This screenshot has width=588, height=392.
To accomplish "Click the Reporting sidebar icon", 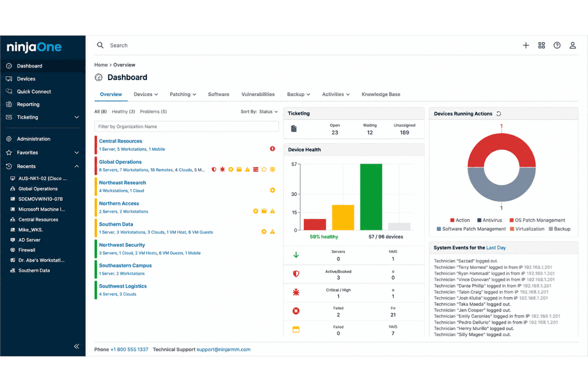I will pyautogui.click(x=9, y=105).
